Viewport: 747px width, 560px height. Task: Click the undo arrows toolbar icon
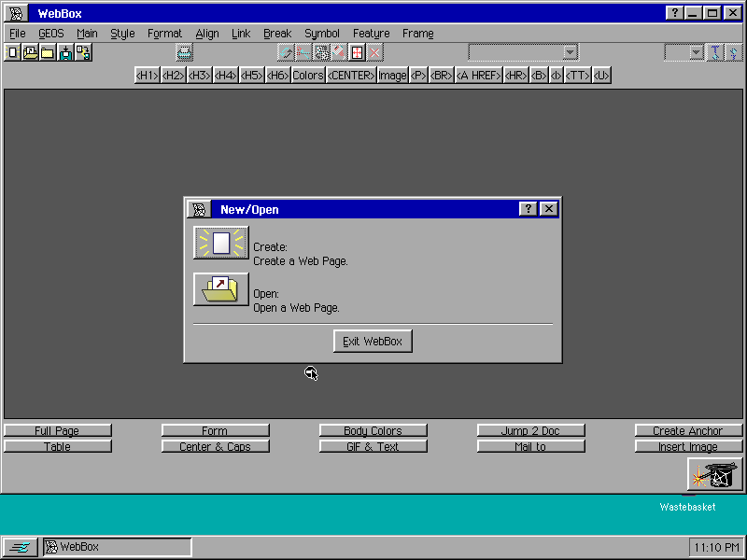coord(286,52)
